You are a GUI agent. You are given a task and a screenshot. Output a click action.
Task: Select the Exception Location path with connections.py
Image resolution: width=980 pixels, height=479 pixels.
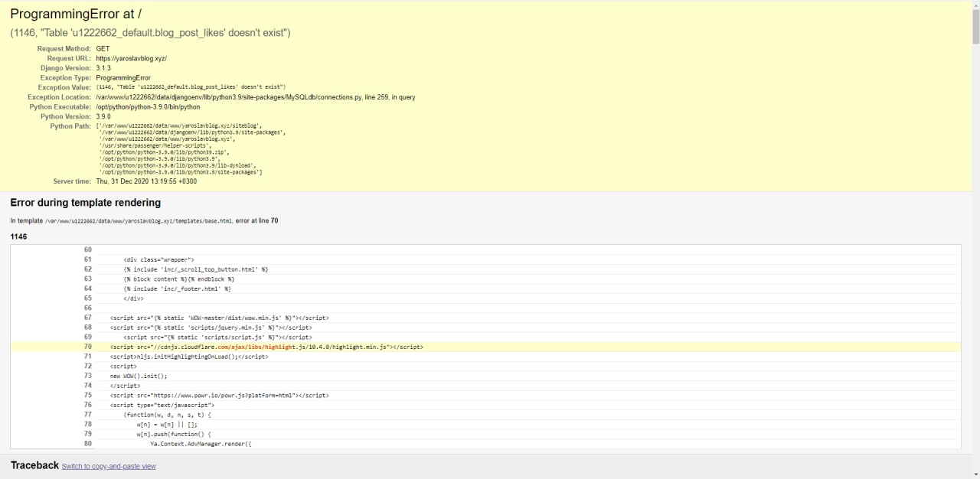point(256,97)
